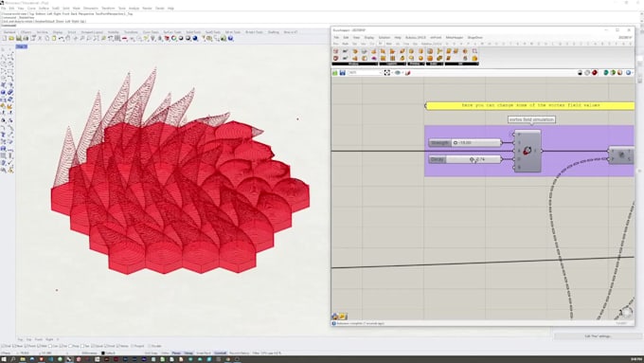Toggle the End osnap checkbox
644x363 pixels.
[x=3, y=346]
